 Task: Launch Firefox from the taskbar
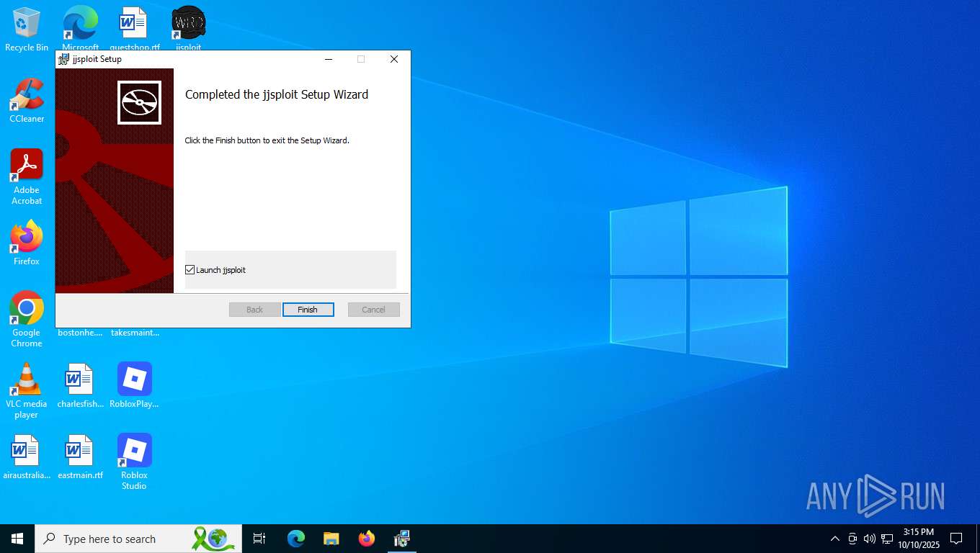[x=367, y=539]
